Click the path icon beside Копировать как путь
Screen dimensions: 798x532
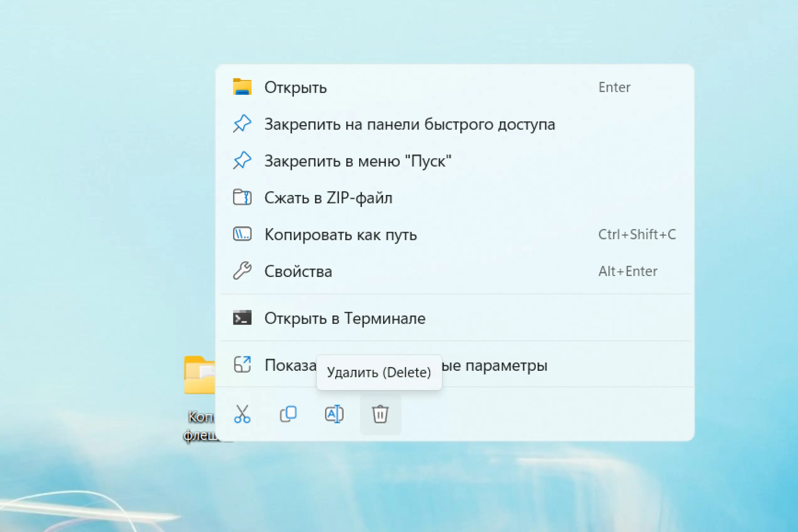[x=242, y=234]
